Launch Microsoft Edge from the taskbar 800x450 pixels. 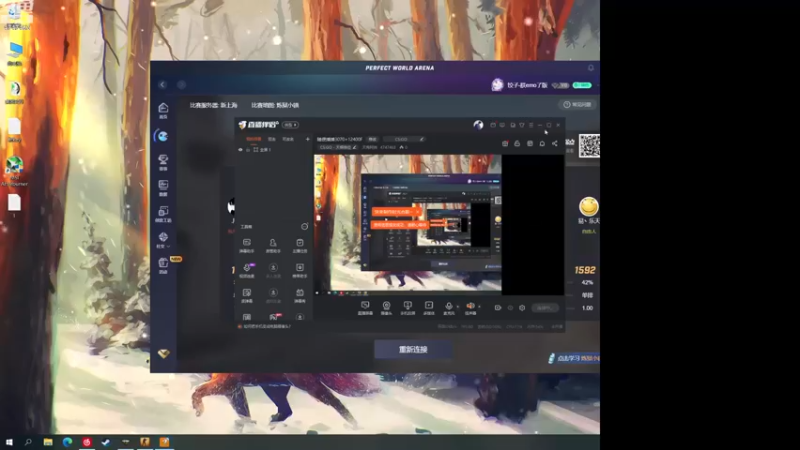point(67,442)
